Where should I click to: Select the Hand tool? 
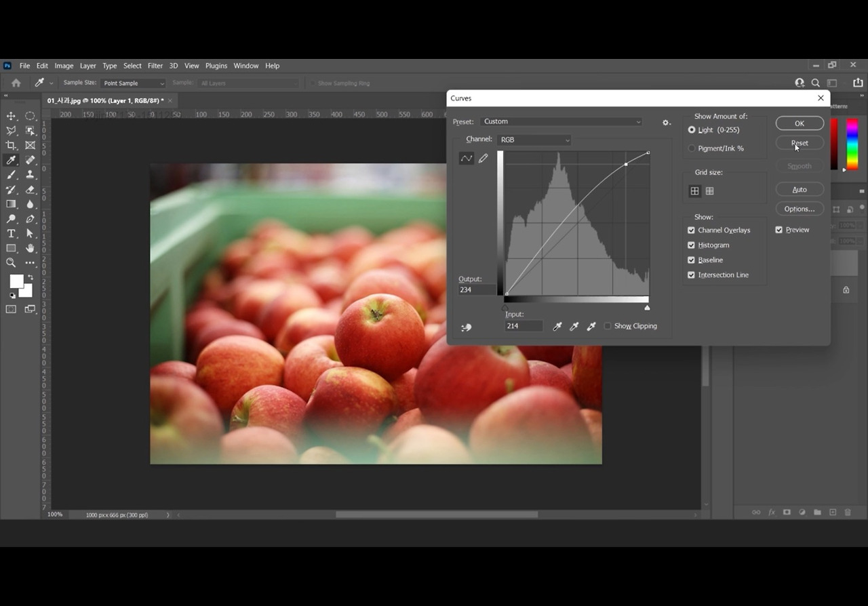[x=31, y=249]
